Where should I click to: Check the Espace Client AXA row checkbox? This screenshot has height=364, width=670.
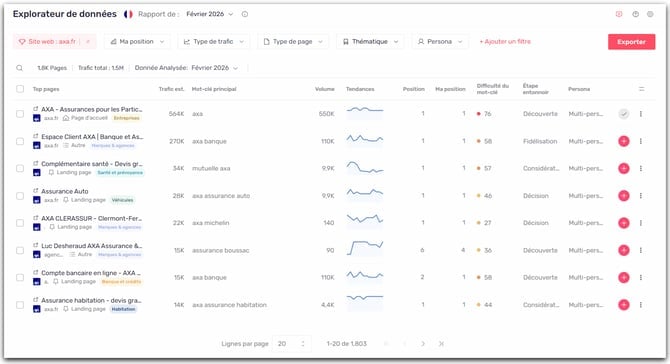[20, 141]
